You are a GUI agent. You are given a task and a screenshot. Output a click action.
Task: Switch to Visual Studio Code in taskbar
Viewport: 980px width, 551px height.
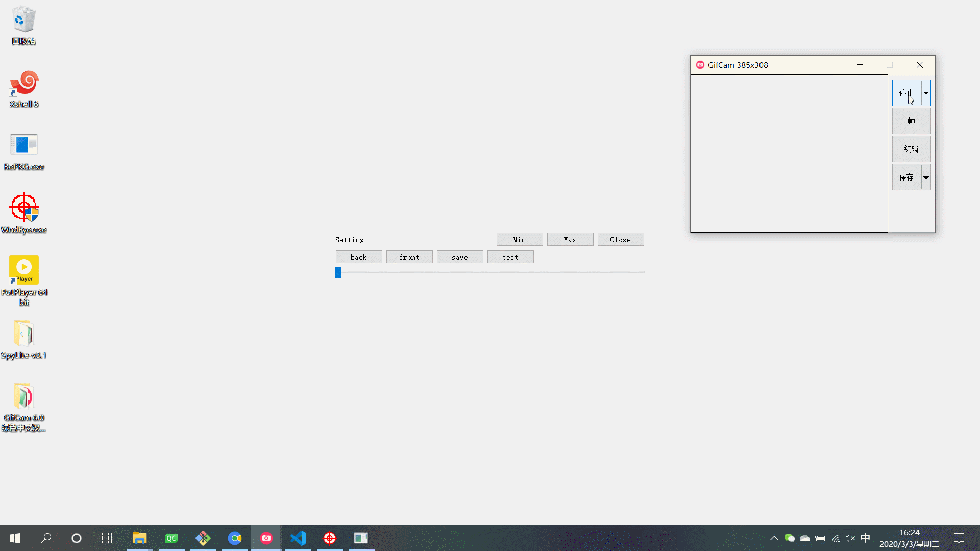click(x=298, y=538)
